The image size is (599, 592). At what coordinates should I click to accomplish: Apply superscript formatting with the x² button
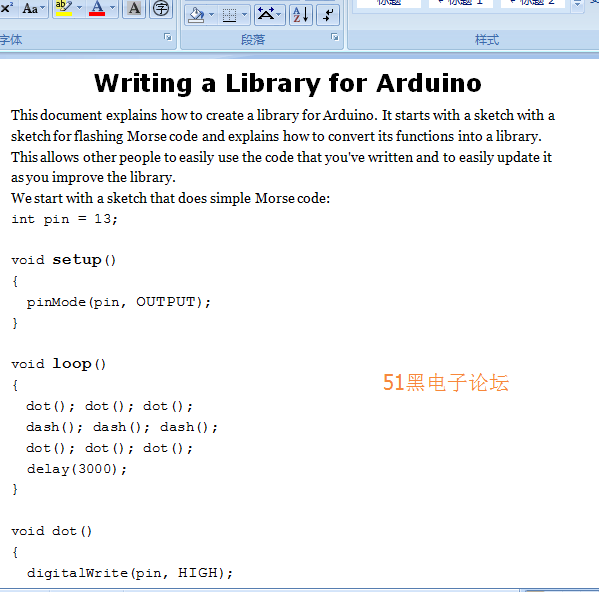[6, 8]
